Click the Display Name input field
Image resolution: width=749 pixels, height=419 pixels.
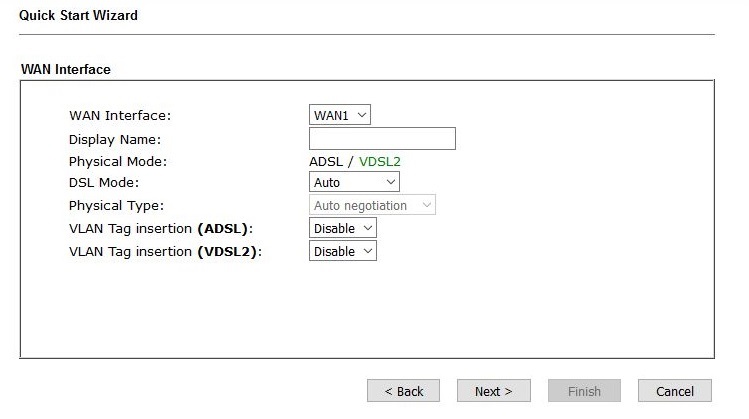point(382,139)
